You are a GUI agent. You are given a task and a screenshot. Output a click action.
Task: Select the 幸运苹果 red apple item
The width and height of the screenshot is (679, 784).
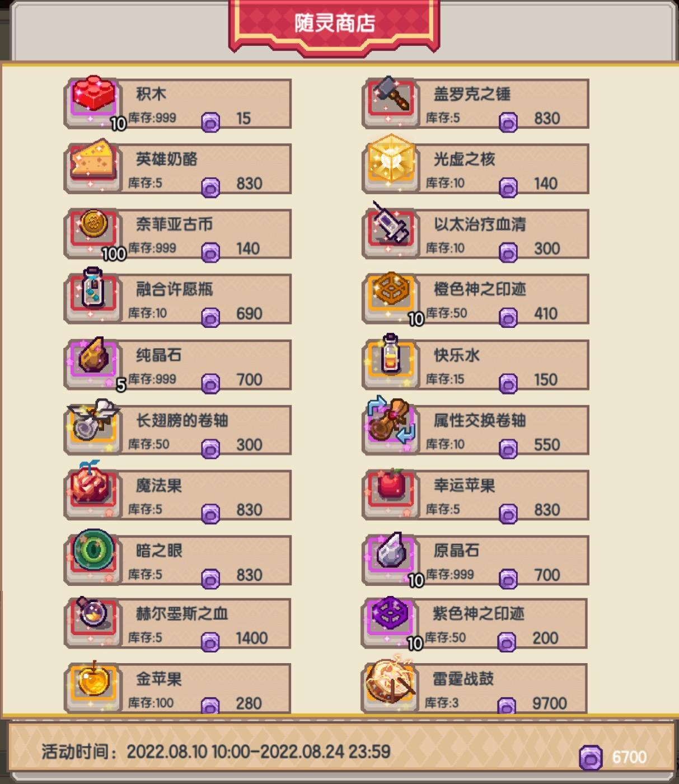475,495
